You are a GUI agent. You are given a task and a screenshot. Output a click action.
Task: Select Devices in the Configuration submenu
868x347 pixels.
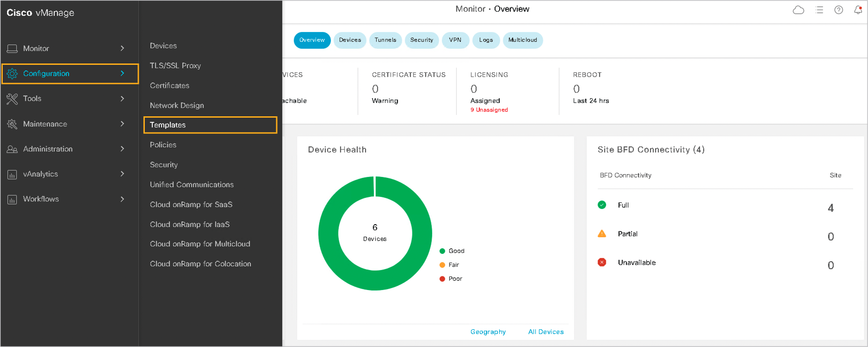click(x=163, y=45)
